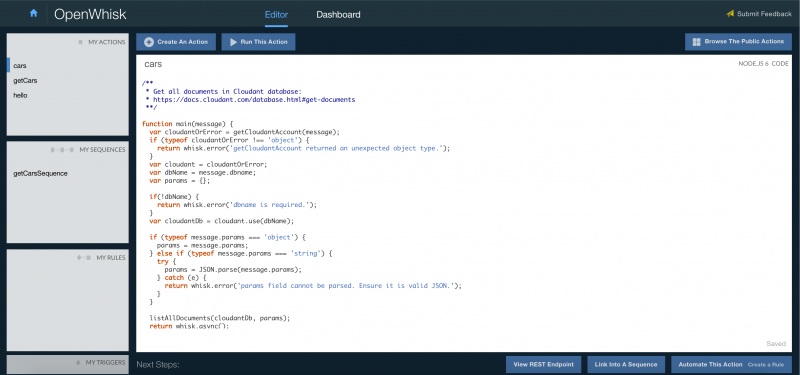Click the My Triggers panel icon

[x=78, y=362]
